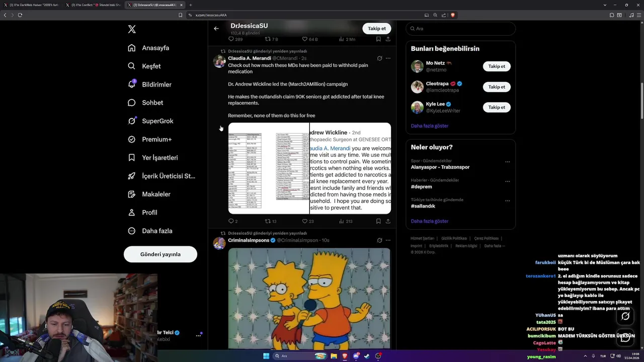Open Profil page
Screen dimensions: 644x362
(142, 213)
